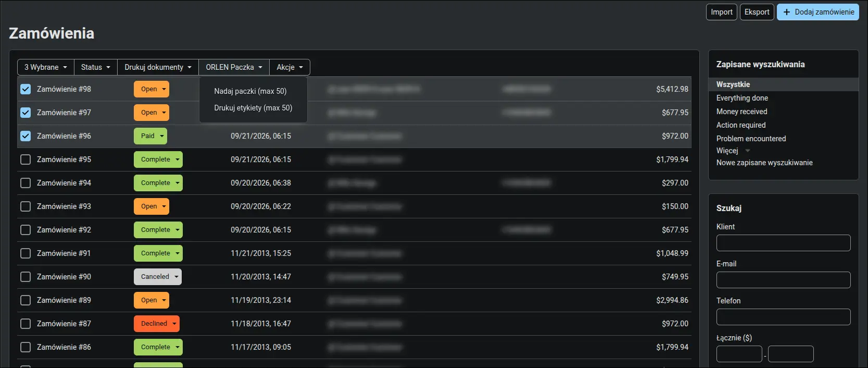This screenshot has height=368, width=868.
Task: Focus the Klient search field
Action: coord(784,243)
